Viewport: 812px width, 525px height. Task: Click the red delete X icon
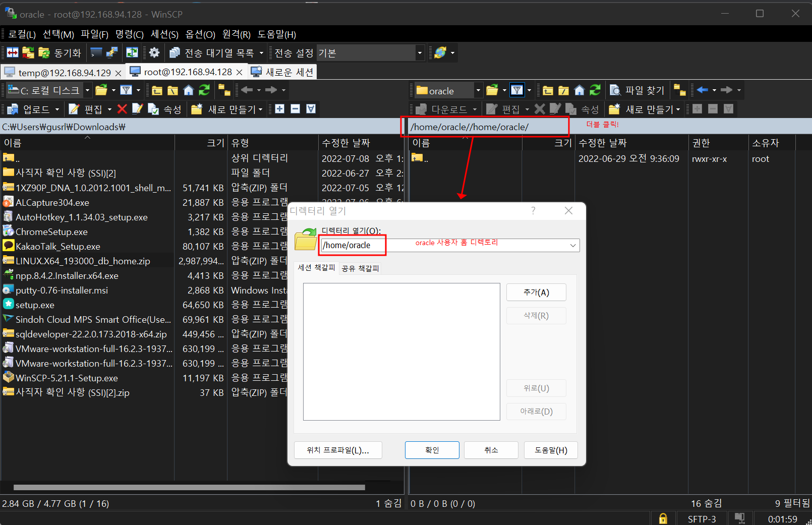click(x=122, y=109)
